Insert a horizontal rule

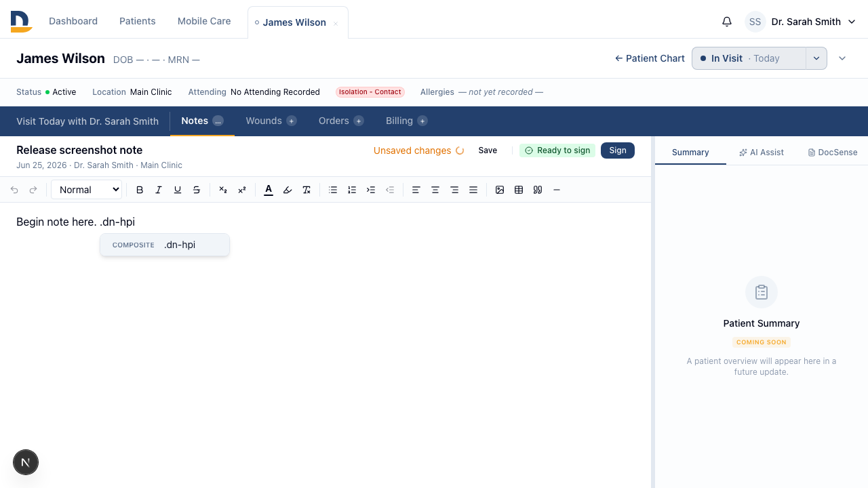pos(557,190)
